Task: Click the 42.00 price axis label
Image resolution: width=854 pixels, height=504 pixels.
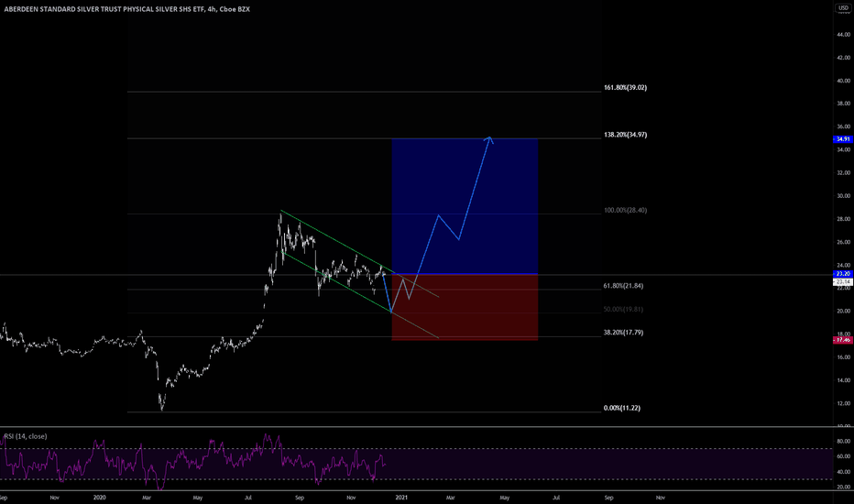Action: pyautogui.click(x=844, y=58)
